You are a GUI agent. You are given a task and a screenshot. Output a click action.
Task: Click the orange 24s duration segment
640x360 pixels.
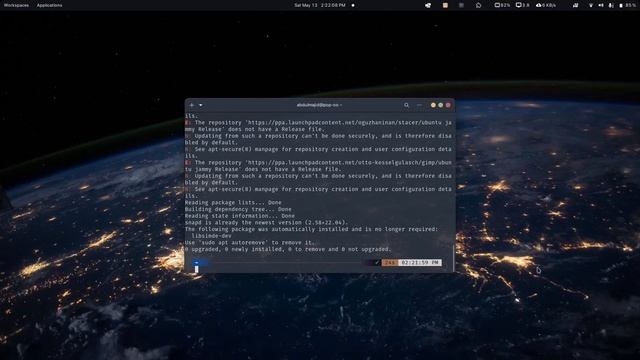(390, 262)
